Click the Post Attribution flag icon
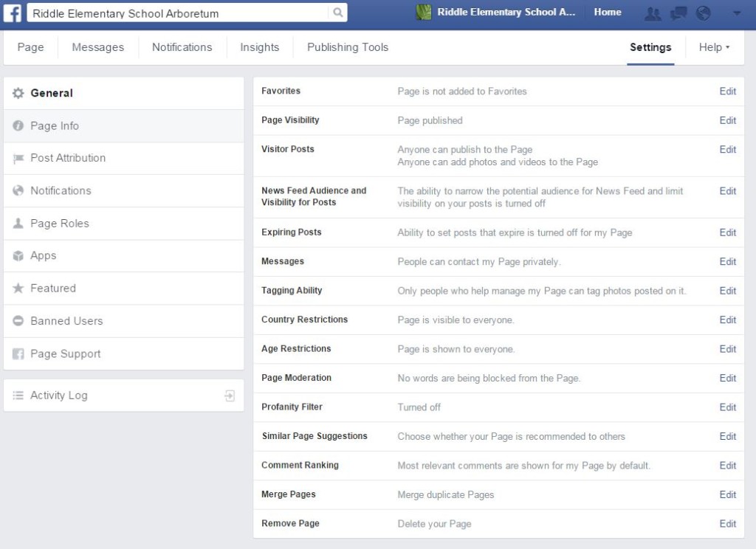The width and height of the screenshot is (756, 549). [x=18, y=158]
